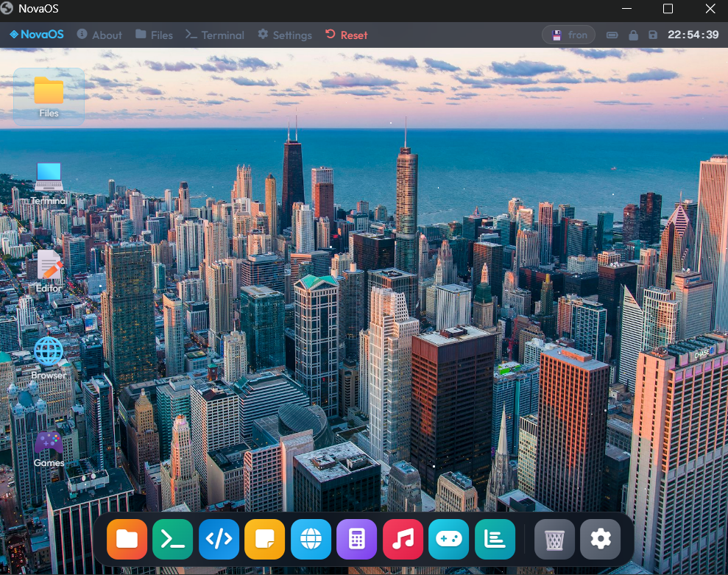Select the Browser desktop shortcut

pos(49,359)
